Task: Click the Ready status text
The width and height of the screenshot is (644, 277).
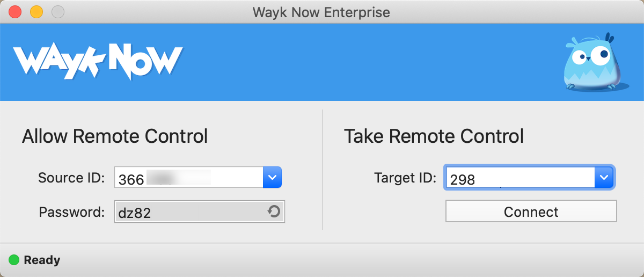Action: tap(42, 260)
